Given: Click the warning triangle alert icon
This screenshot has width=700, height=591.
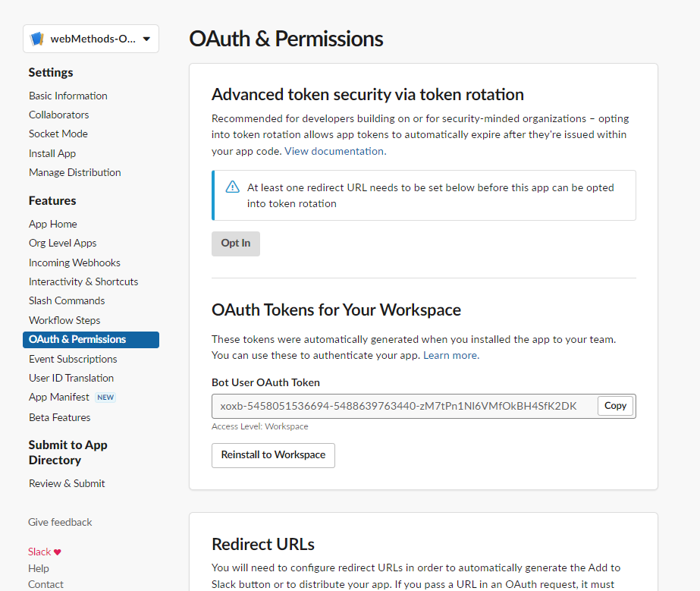Looking at the screenshot, I should point(232,187).
